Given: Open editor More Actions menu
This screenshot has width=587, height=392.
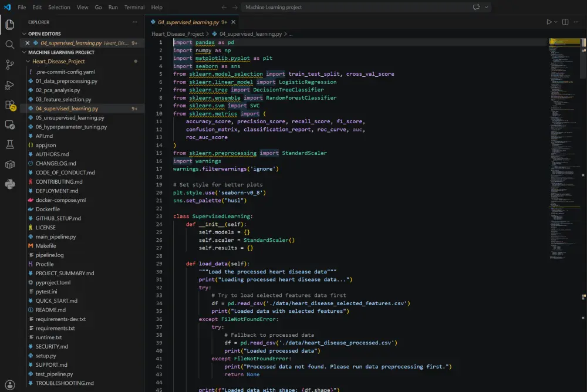Looking at the screenshot, I should point(576,22).
